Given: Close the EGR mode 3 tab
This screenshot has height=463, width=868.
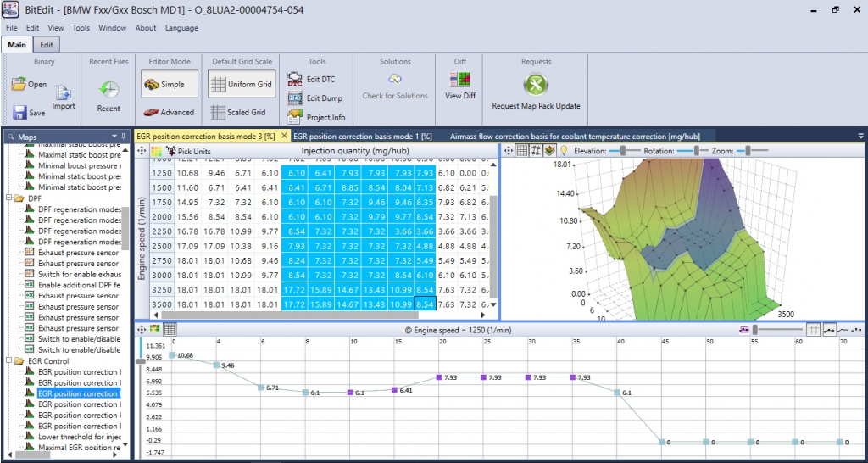Looking at the screenshot, I should (x=285, y=135).
